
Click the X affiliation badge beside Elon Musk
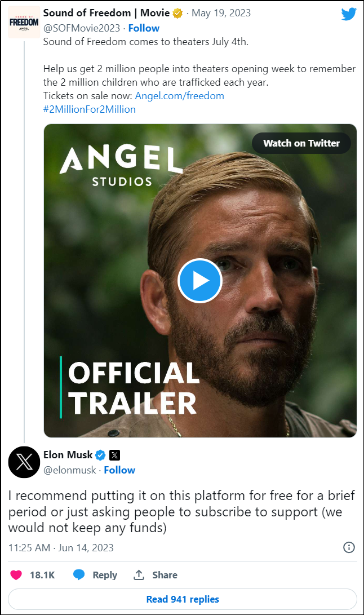(x=114, y=455)
